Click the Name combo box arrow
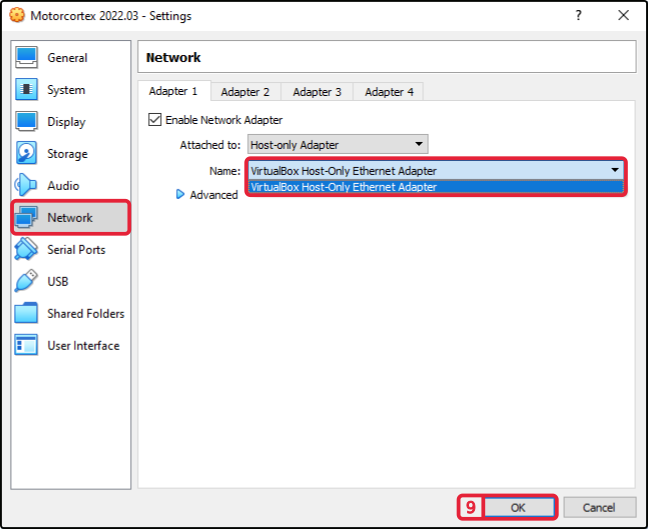This screenshot has width=648, height=529. (615, 170)
